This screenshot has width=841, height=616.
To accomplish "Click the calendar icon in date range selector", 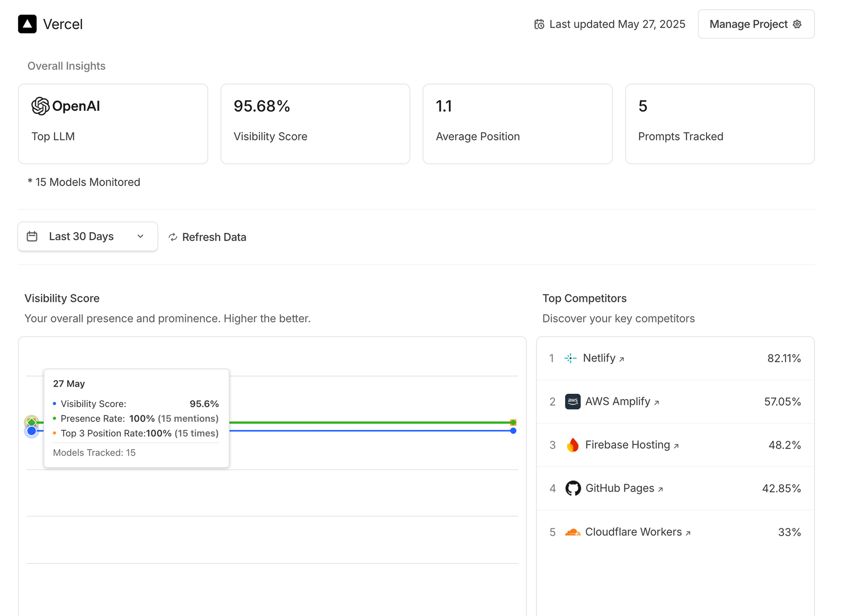I will 32,237.
